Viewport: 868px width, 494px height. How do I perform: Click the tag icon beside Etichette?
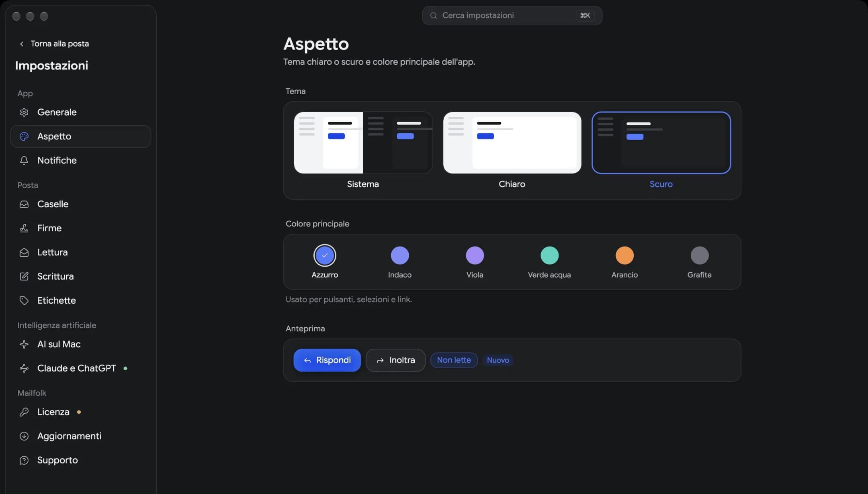(x=24, y=300)
